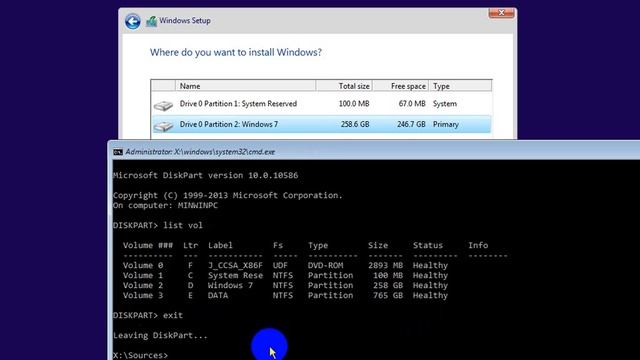Click the 2893 MB size value
Image resolution: width=640 pixels, height=360 pixels.
(x=385, y=265)
